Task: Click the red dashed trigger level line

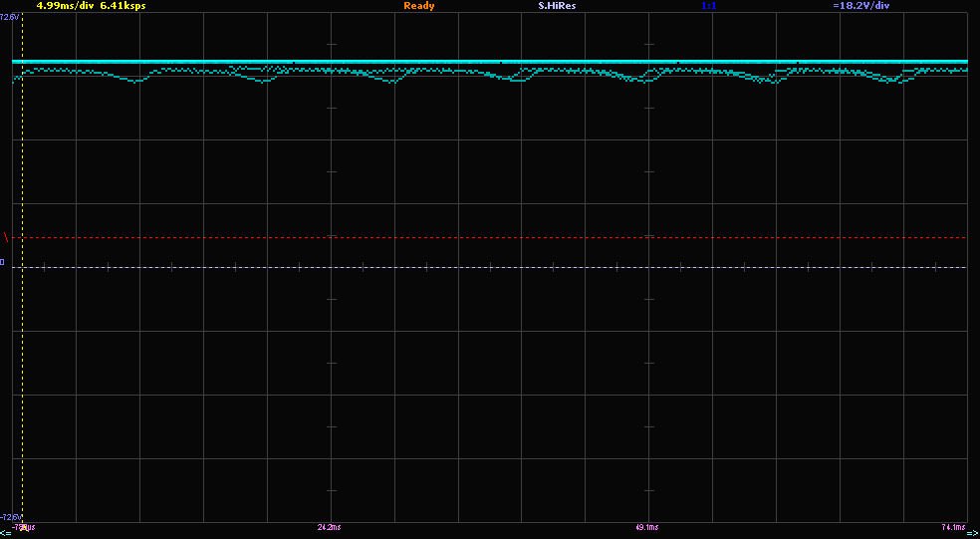Action: click(x=498, y=238)
